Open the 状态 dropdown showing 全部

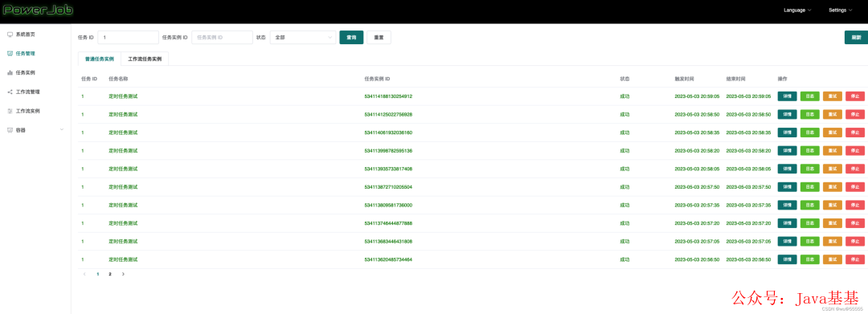point(303,38)
